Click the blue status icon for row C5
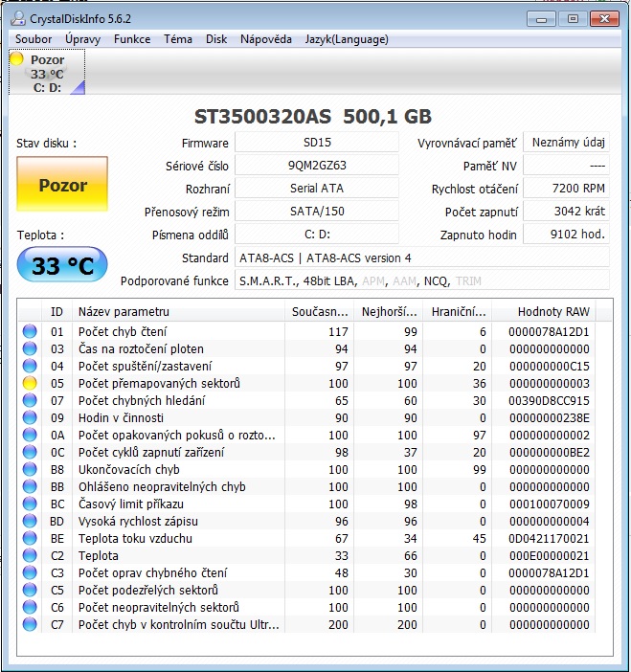This screenshot has width=631, height=672. click(30, 590)
